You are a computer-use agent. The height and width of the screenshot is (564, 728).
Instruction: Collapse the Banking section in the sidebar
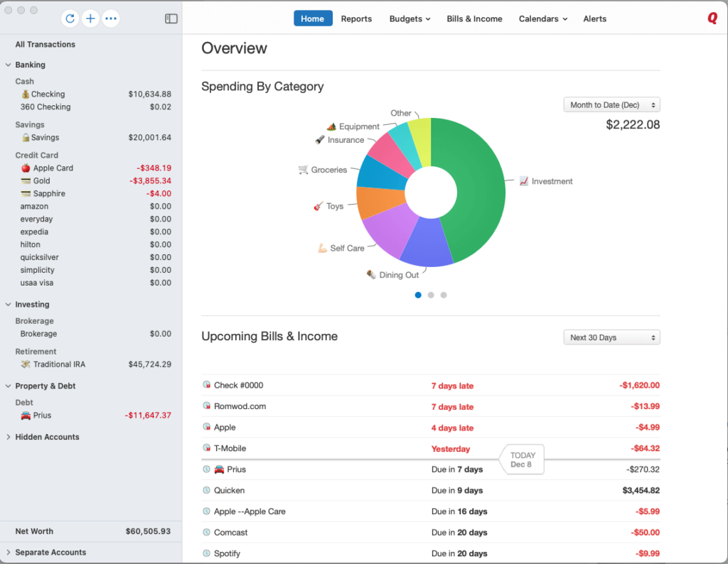[9, 65]
